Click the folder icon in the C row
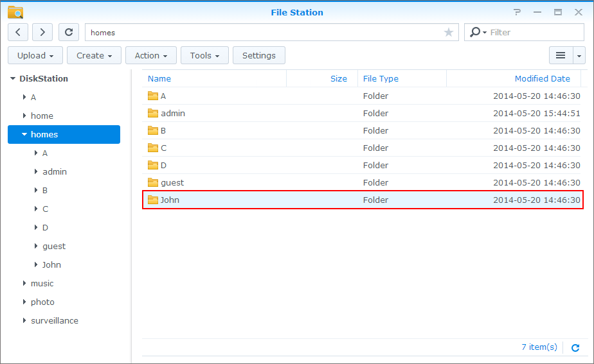 coord(152,148)
